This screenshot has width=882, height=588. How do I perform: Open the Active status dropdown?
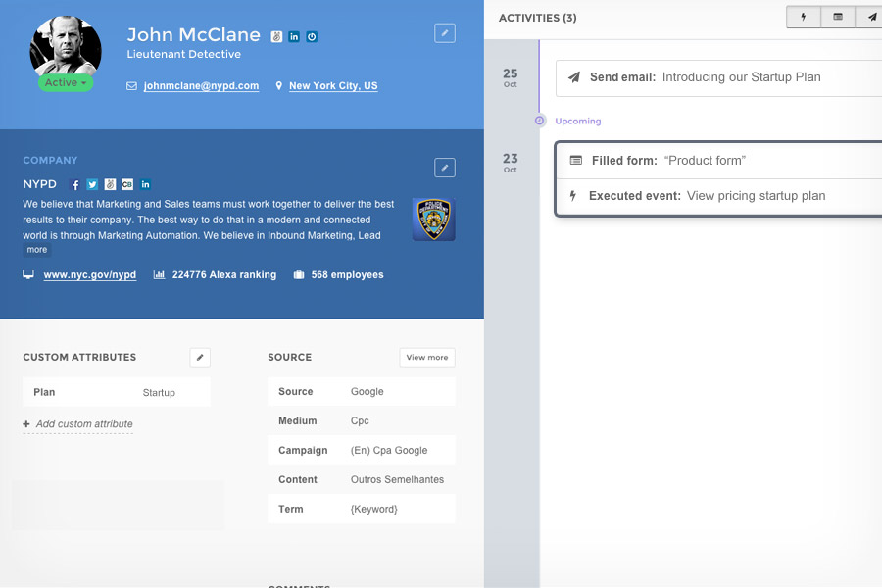pos(66,83)
